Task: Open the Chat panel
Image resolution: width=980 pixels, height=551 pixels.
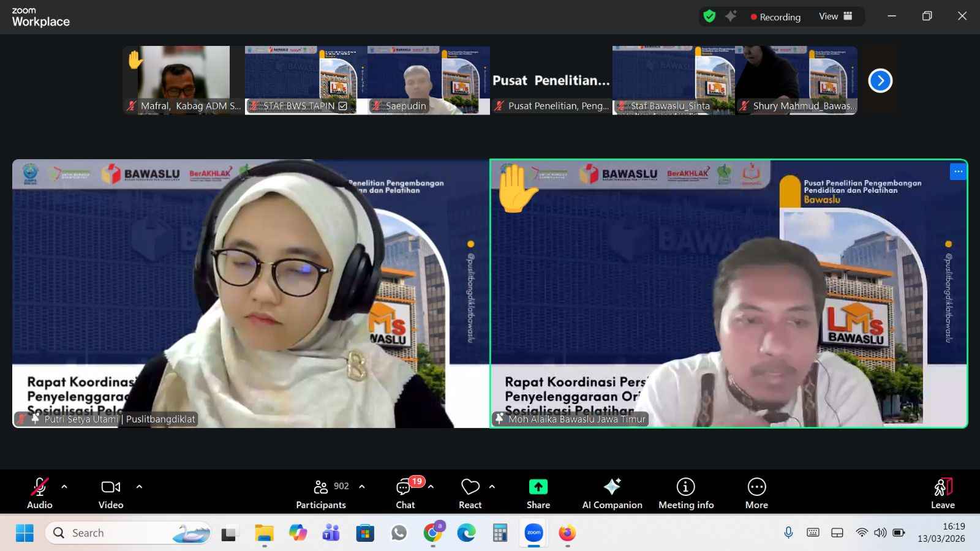Action: [x=405, y=493]
